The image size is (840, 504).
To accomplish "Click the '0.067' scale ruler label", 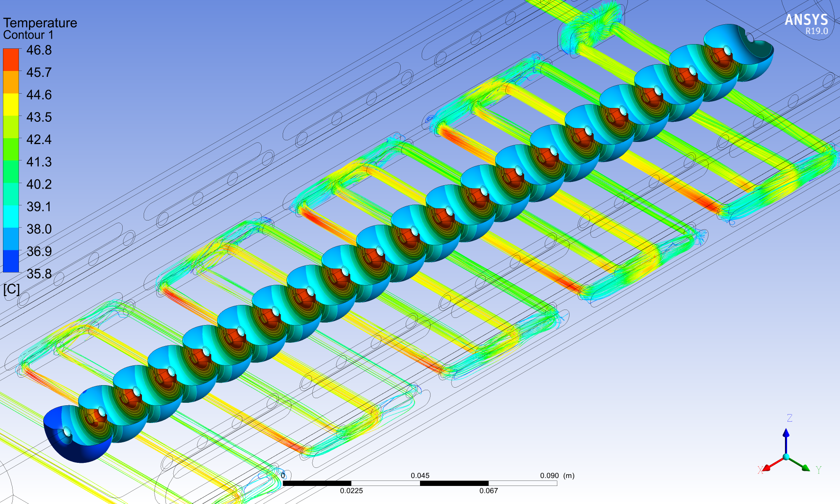I will [x=488, y=491].
